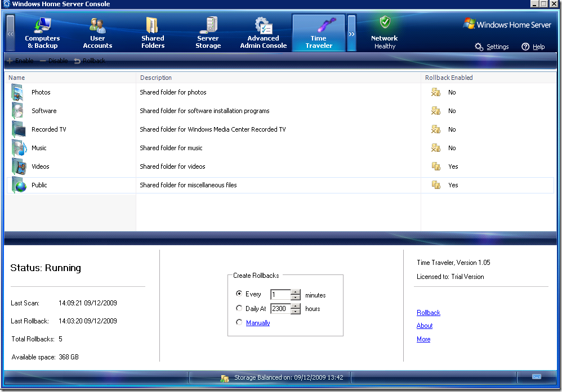Screen dimensions: 562x392
Task: Click the Enable toolbar button
Action: pyautogui.click(x=20, y=61)
